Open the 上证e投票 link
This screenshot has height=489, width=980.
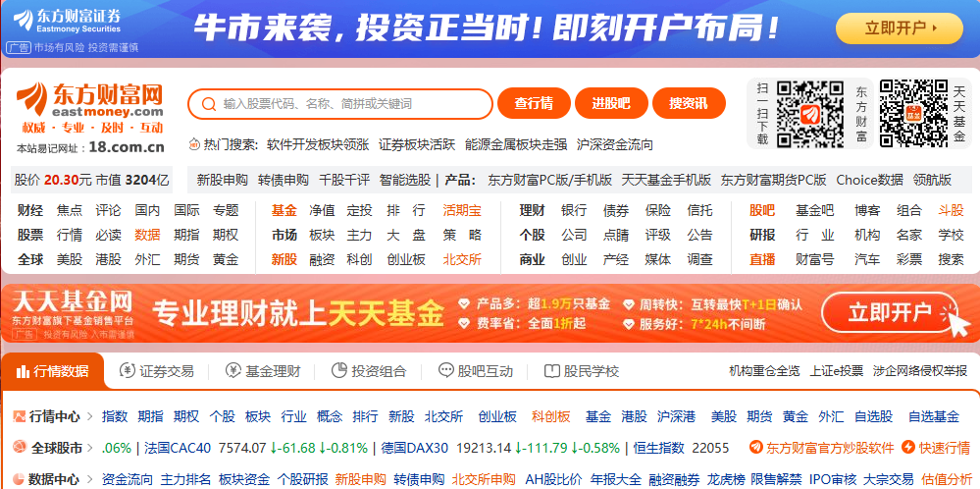coord(836,371)
